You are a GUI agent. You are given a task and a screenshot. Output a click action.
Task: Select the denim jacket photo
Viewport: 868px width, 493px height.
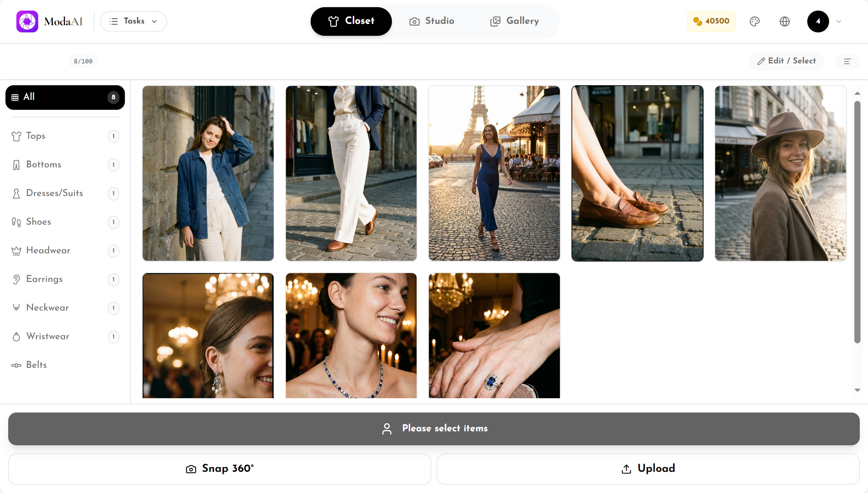(208, 173)
